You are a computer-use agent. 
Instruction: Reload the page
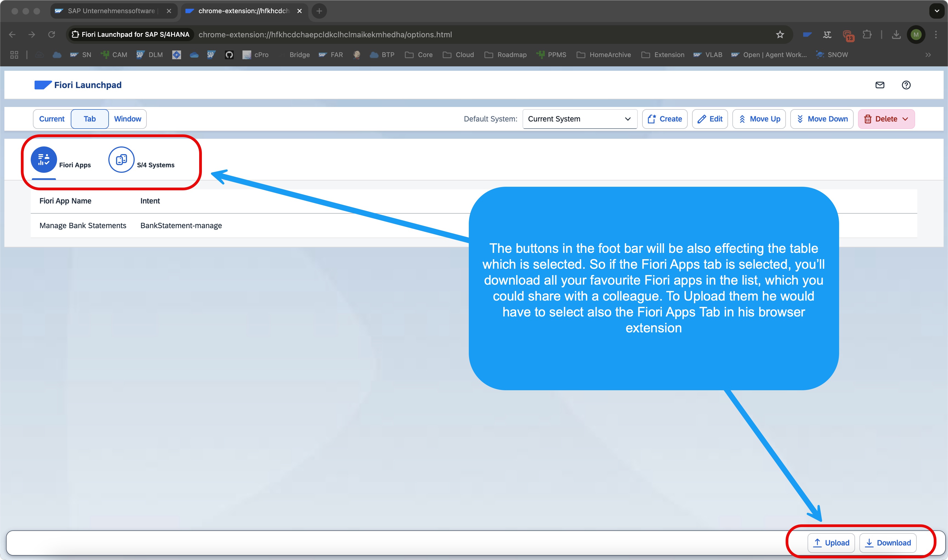[52, 35]
